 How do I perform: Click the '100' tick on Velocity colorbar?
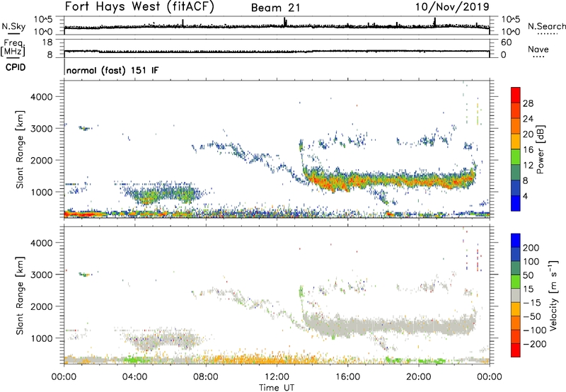click(531, 262)
